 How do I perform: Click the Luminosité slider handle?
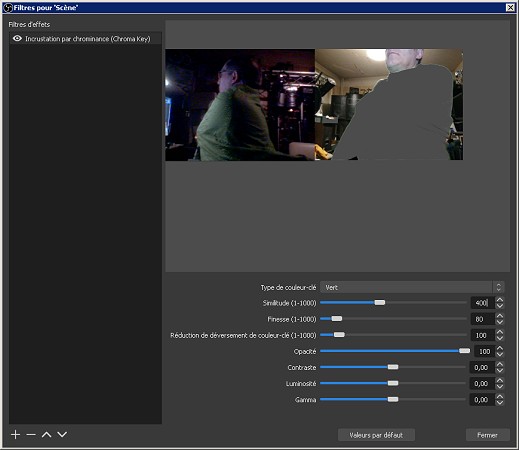(x=393, y=383)
